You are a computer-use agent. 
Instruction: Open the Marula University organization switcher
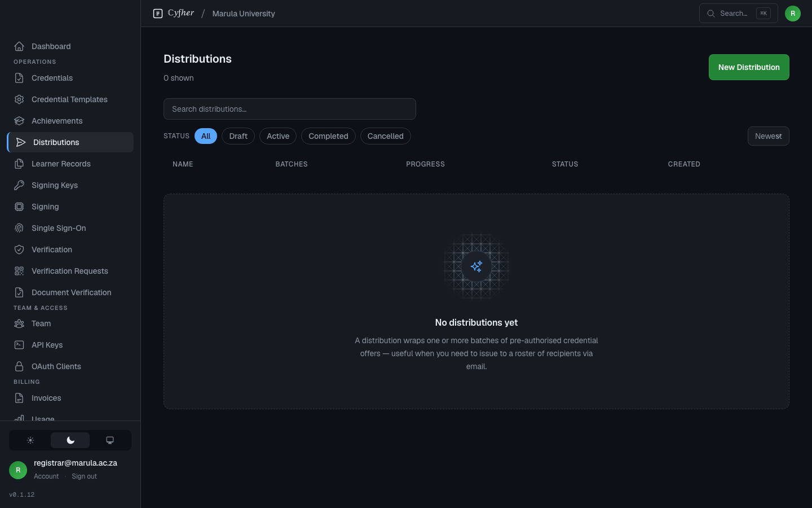tap(244, 14)
